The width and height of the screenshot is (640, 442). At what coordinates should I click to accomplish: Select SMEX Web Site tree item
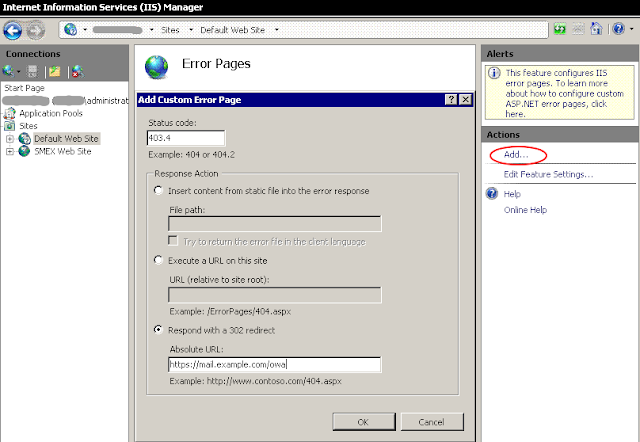point(62,151)
